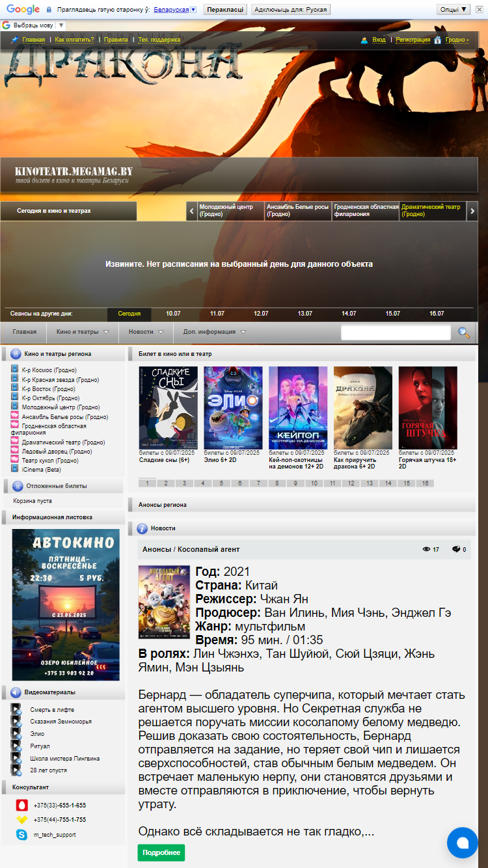Screen dimensions: 488x868
Task: Click the Регистрация link
Action: [x=413, y=40]
